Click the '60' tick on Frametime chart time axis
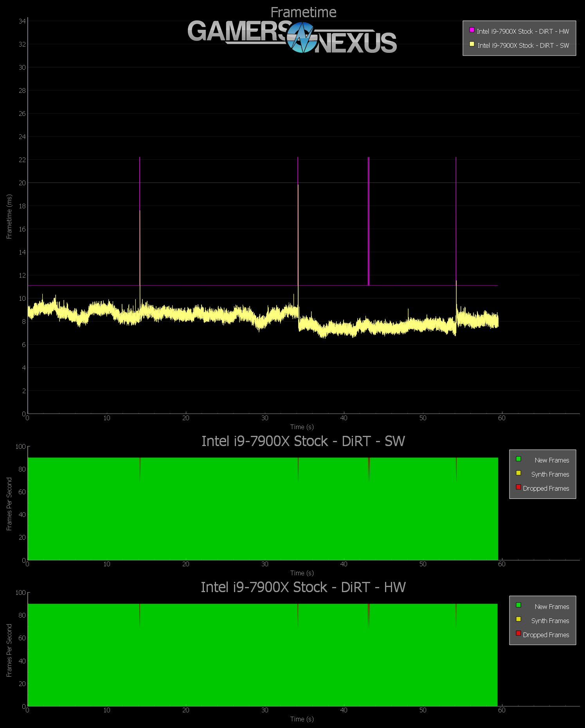This screenshot has height=728, width=585. click(502, 418)
